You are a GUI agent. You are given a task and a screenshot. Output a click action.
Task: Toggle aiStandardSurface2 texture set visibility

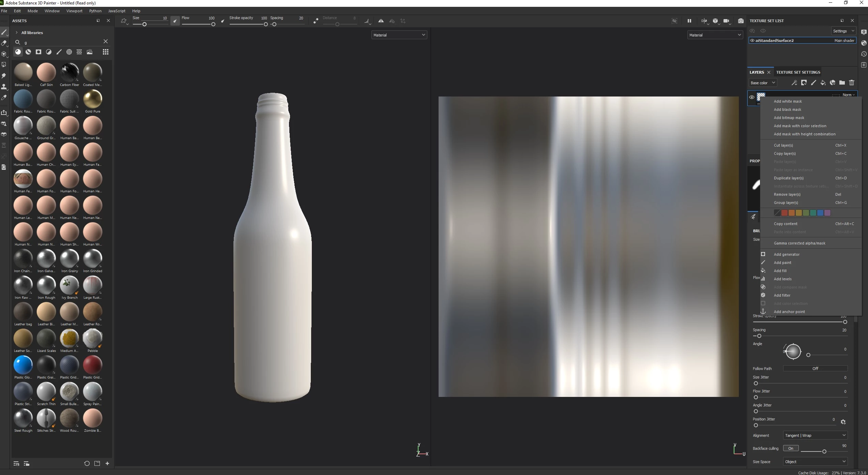[x=752, y=41]
